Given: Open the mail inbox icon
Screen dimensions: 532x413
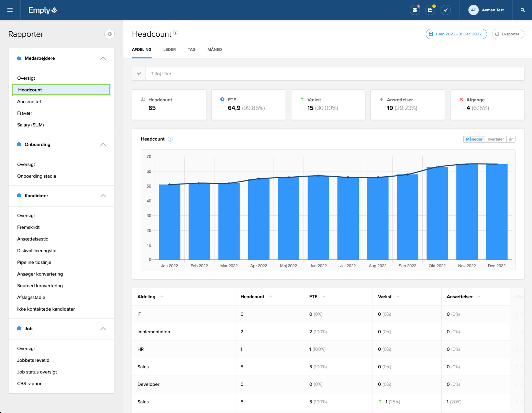Looking at the screenshot, I should coord(415,10).
